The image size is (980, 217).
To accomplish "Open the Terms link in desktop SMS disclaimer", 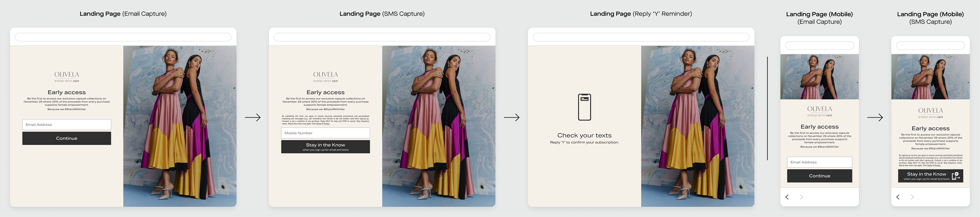I will [x=319, y=124].
